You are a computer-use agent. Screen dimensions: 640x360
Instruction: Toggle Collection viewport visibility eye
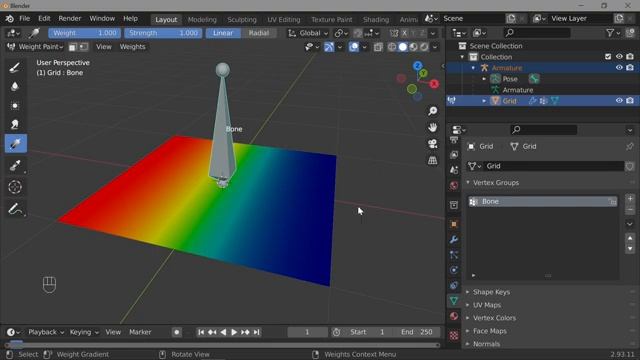click(619, 57)
